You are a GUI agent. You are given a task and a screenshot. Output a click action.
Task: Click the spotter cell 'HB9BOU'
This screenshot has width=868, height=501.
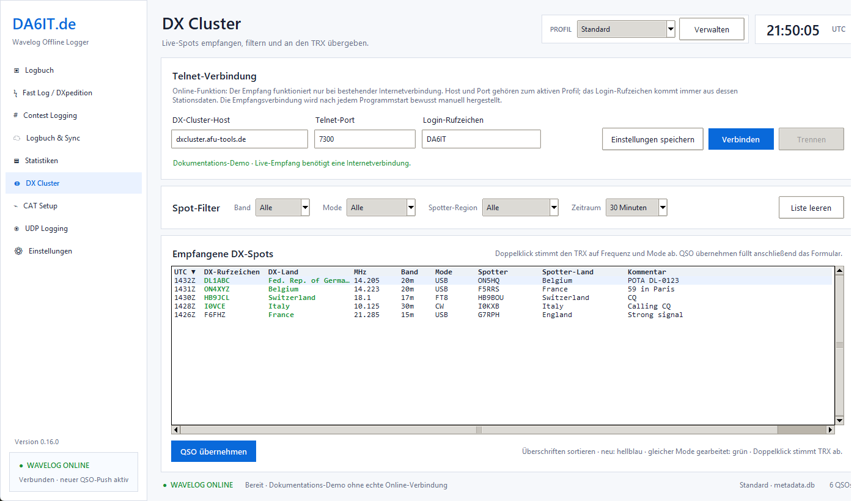491,298
